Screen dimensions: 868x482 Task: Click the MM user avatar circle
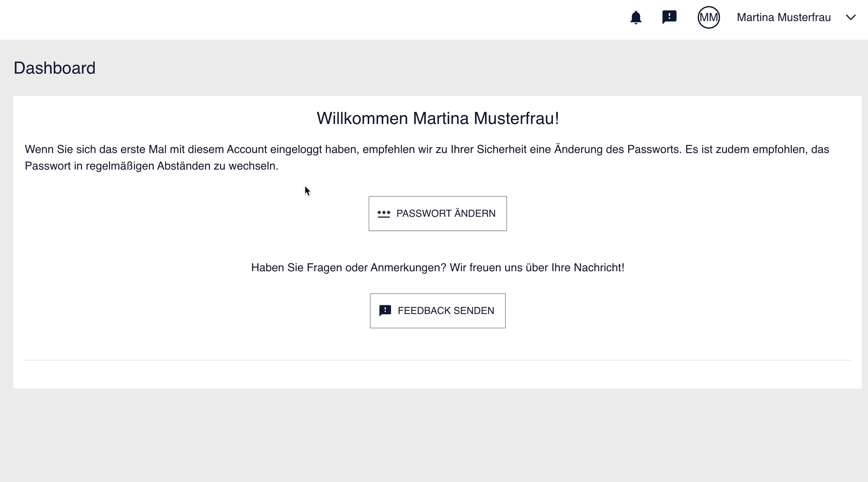[x=709, y=17]
